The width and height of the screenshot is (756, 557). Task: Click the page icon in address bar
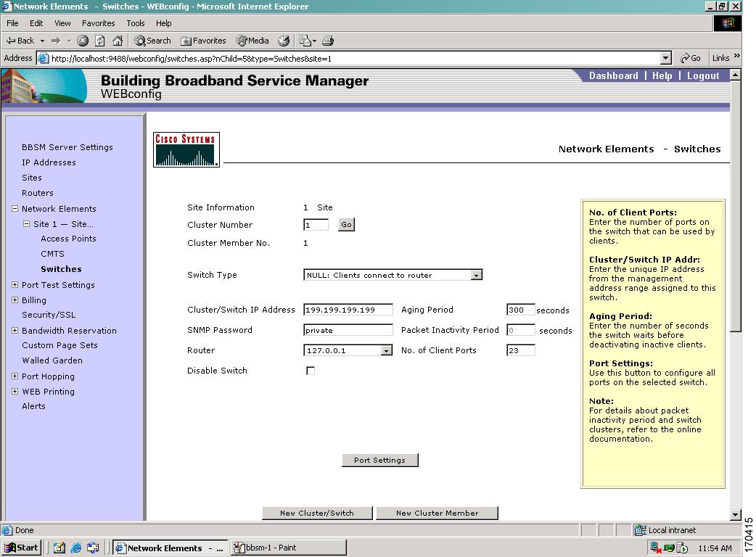click(43, 58)
